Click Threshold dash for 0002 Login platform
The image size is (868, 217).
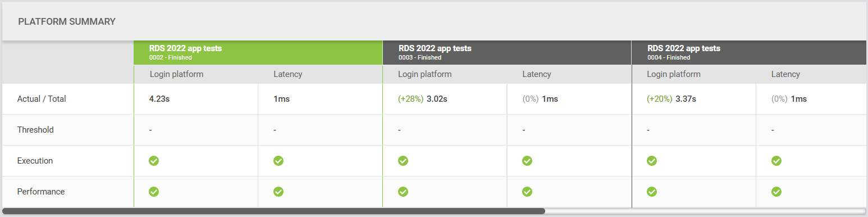click(x=150, y=130)
